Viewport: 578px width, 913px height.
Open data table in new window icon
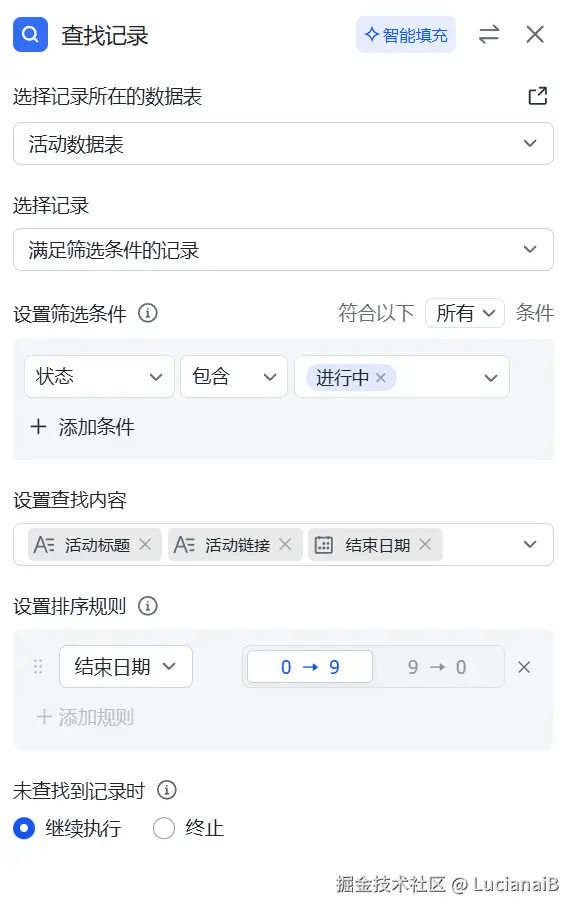(537, 96)
